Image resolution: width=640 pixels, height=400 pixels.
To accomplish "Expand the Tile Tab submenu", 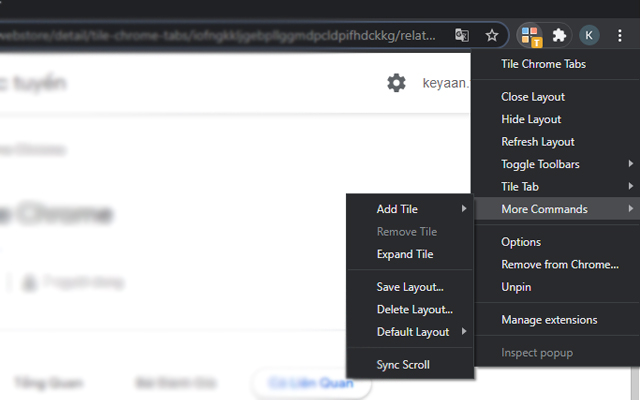I will tap(556, 187).
